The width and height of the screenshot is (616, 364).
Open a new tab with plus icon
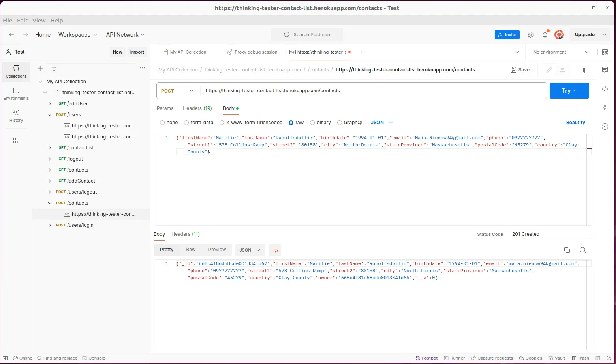[x=362, y=52]
